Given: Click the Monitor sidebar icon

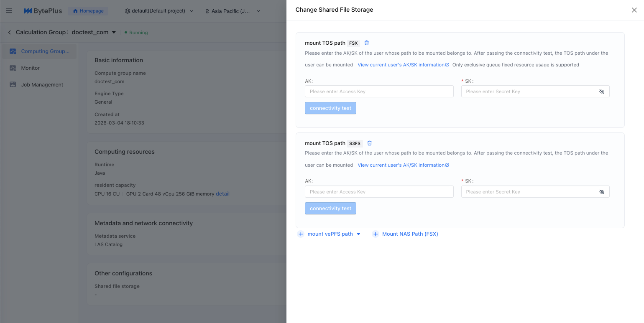Looking at the screenshot, I should pyautogui.click(x=13, y=68).
